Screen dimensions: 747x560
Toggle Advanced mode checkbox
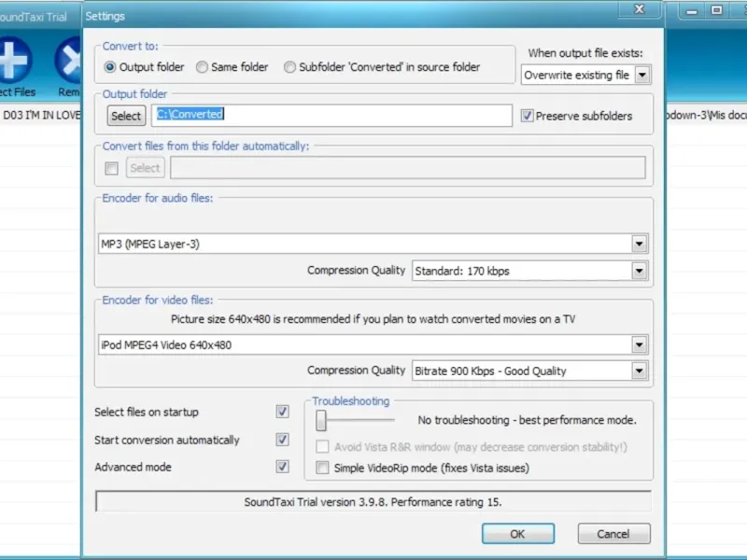(282, 466)
